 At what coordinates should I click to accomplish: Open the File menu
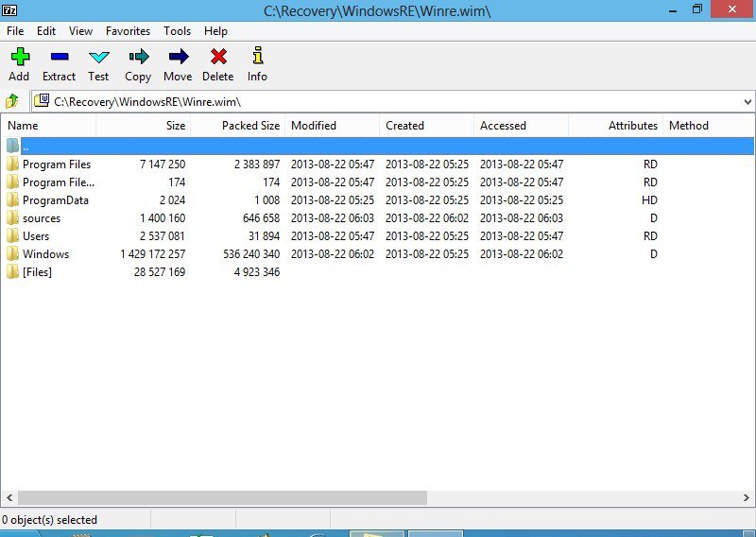click(15, 31)
